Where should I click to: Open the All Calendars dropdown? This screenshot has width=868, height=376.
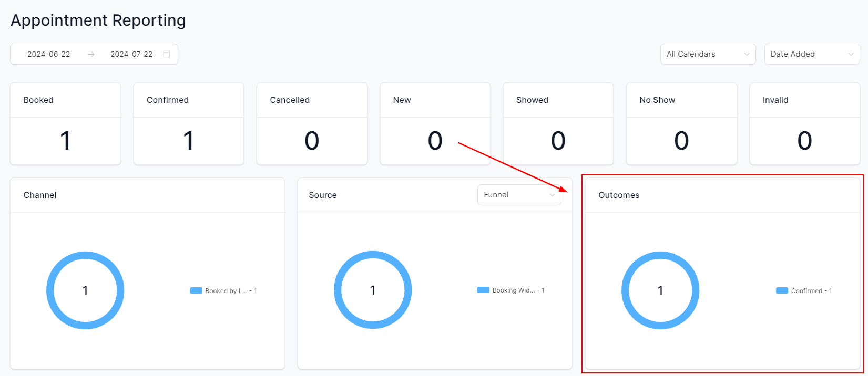point(708,54)
